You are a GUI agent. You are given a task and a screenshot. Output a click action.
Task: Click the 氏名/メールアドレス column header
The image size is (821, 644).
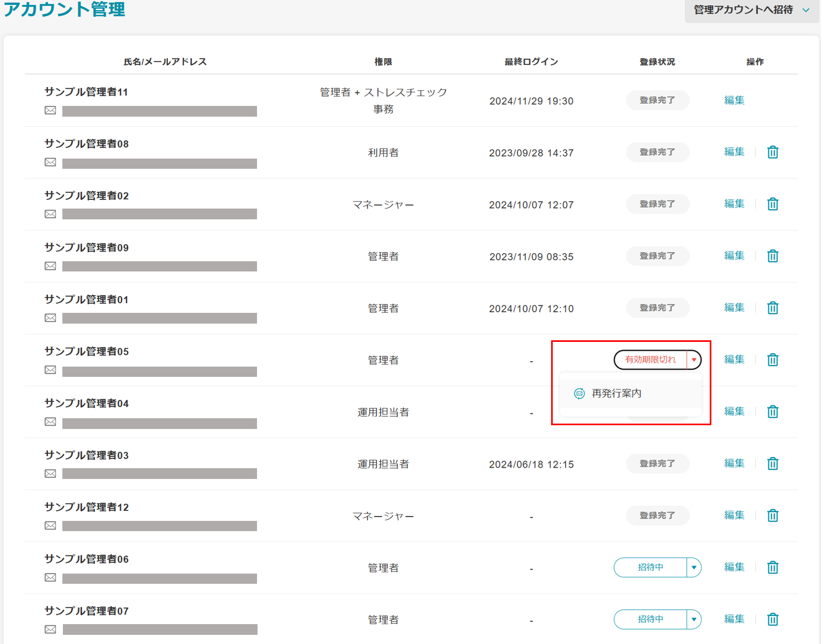pyautogui.click(x=165, y=62)
